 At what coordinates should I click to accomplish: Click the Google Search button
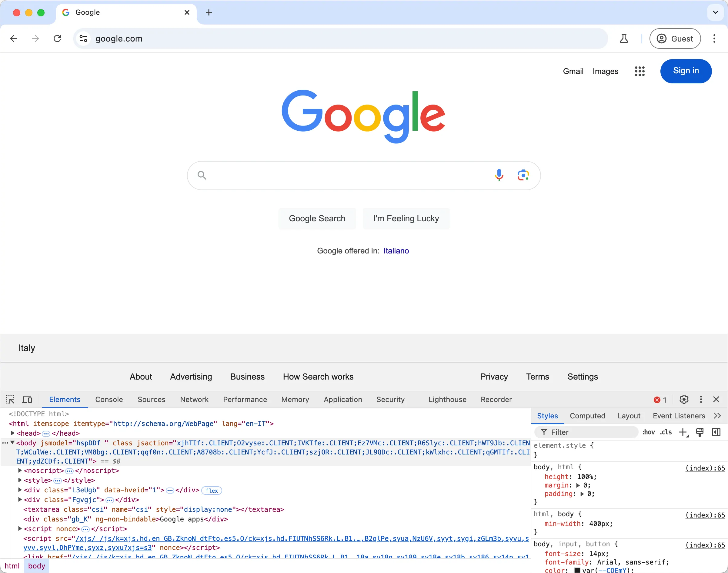(x=317, y=219)
